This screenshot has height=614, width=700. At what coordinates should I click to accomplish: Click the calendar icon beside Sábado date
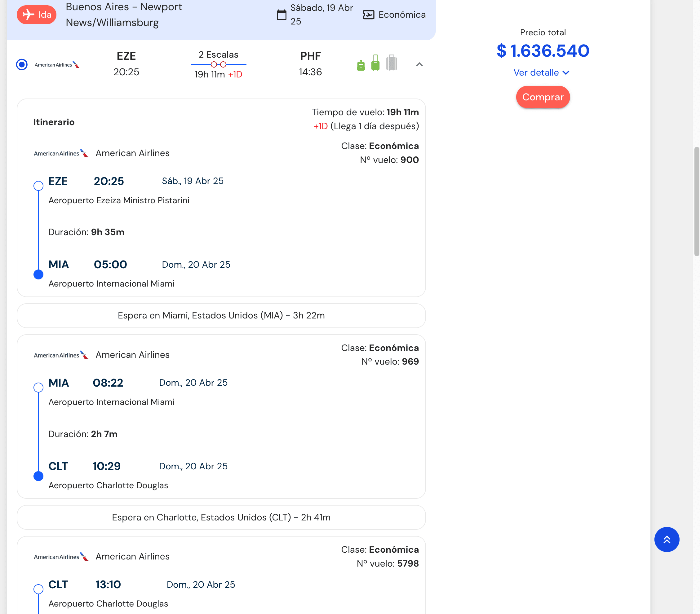281,15
